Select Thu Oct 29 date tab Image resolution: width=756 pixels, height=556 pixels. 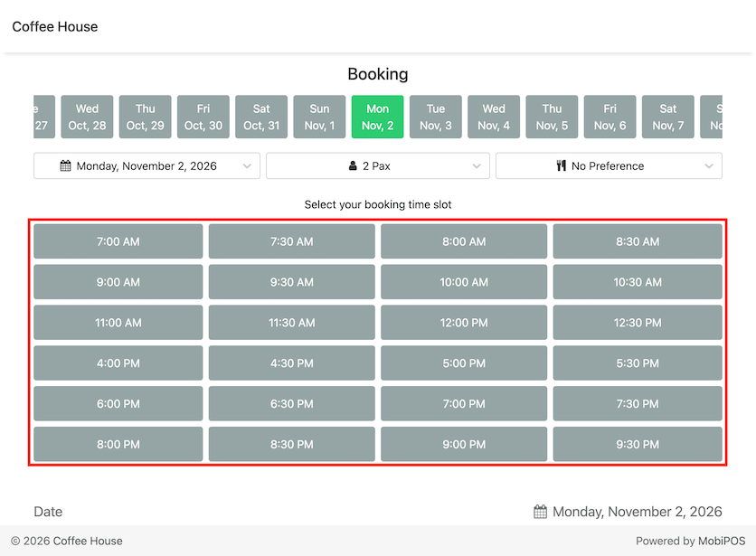click(x=145, y=117)
